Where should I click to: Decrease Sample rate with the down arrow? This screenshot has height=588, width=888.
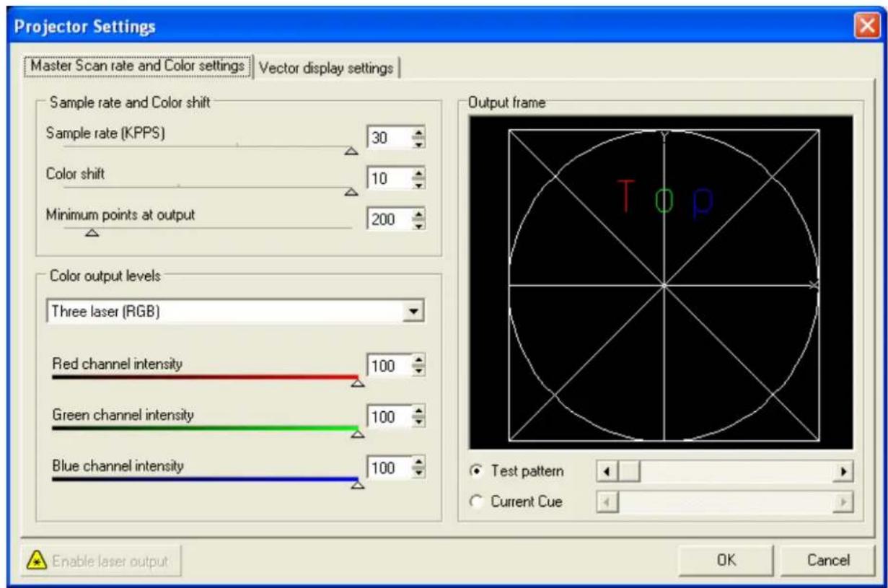(x=418, y=143)
